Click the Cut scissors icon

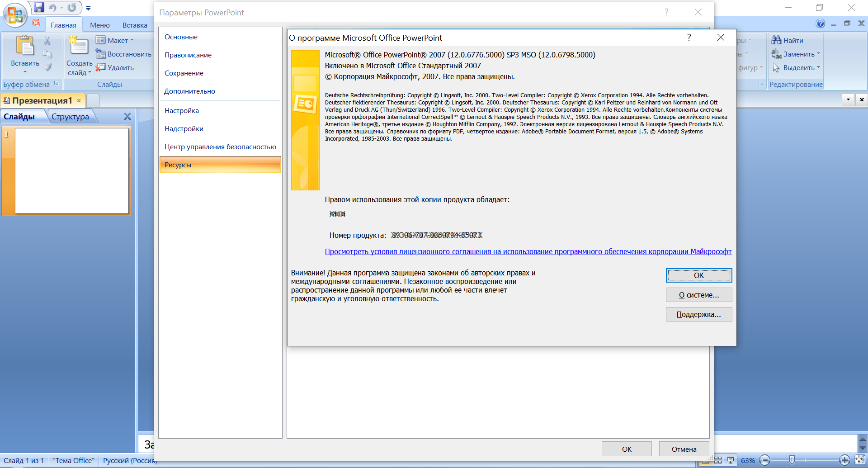(47, 41)
